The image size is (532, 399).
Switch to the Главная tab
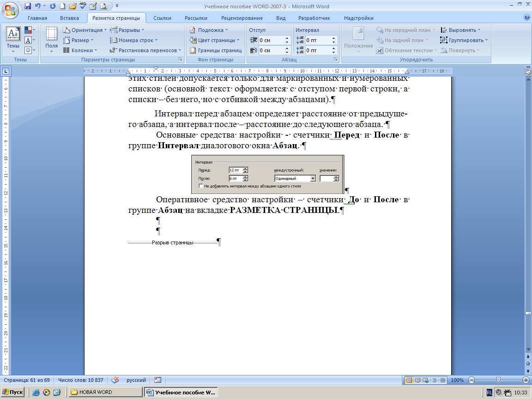coord(37,18)
